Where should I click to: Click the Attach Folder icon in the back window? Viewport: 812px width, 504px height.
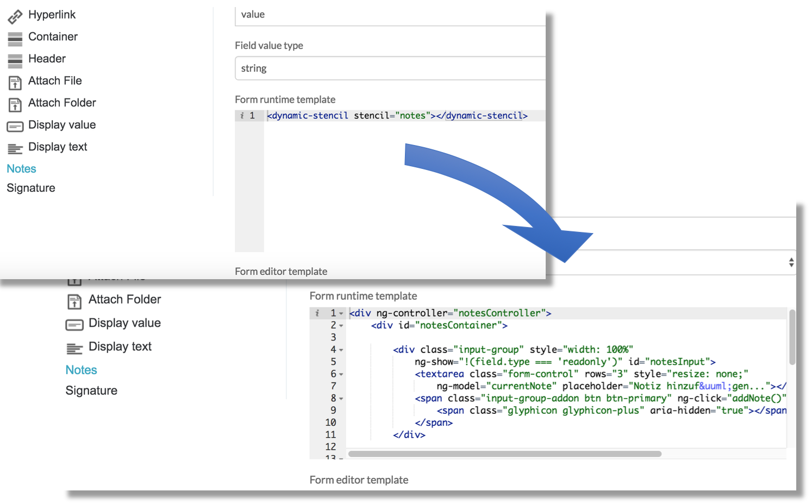click(x=74, y=301)
